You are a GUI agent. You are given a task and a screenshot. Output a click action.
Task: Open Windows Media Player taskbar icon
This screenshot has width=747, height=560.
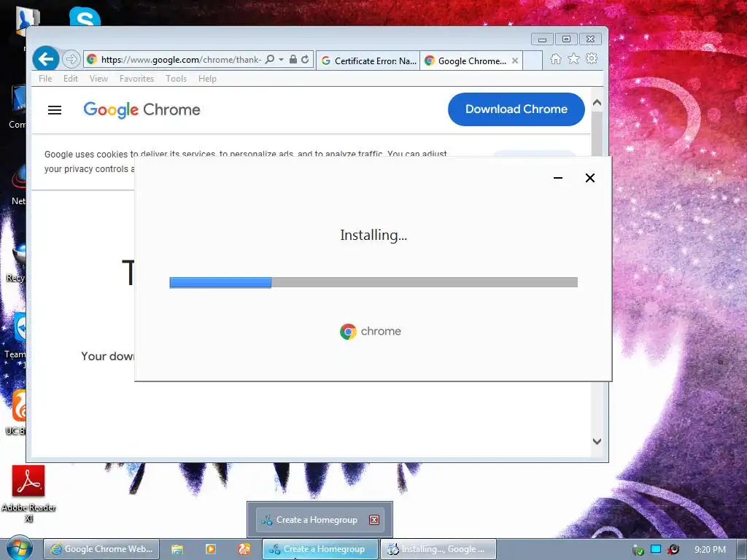[211, 549]
